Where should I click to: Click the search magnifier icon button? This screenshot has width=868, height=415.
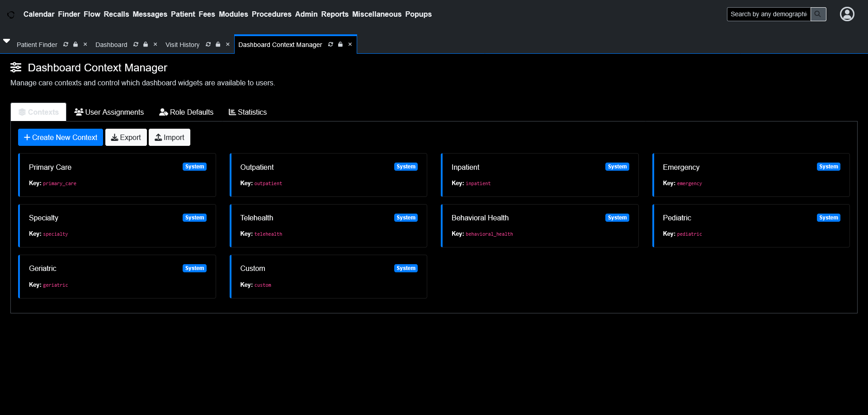tap(818, 14)
